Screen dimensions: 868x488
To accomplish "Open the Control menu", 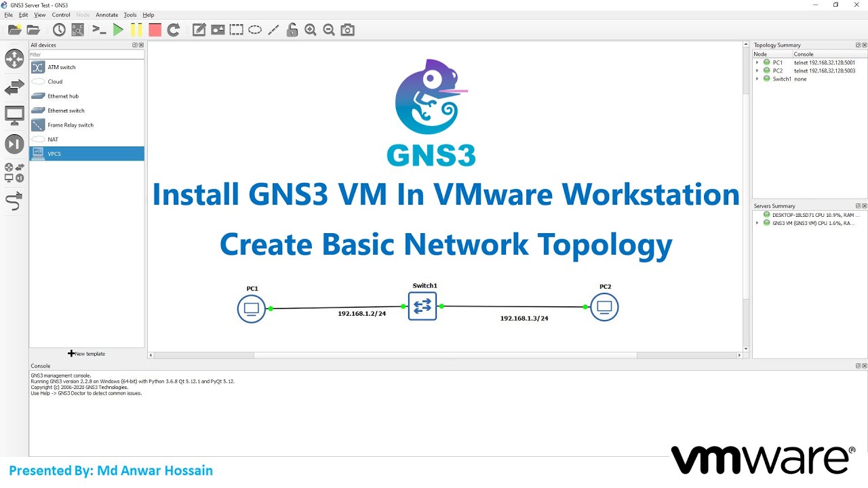I will click(x=61, y=14).
